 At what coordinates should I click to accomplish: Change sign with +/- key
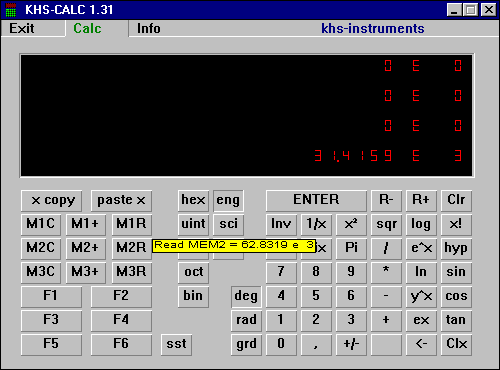(x=351, y=344)
